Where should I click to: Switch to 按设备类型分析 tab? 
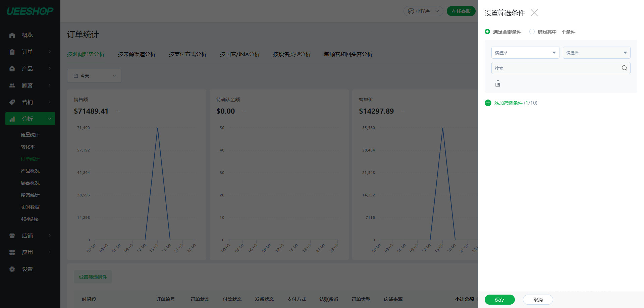pyautogui.click(x=292, y=54)
